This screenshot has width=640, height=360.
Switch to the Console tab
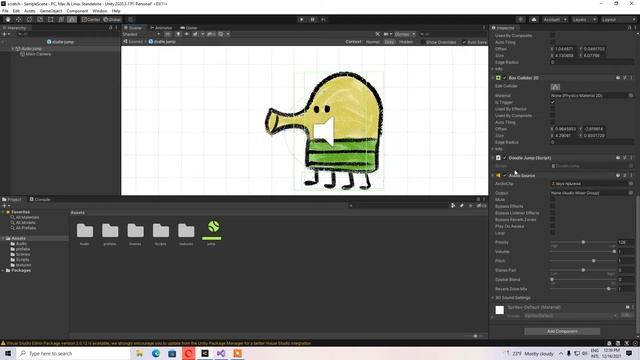point(40,200)
